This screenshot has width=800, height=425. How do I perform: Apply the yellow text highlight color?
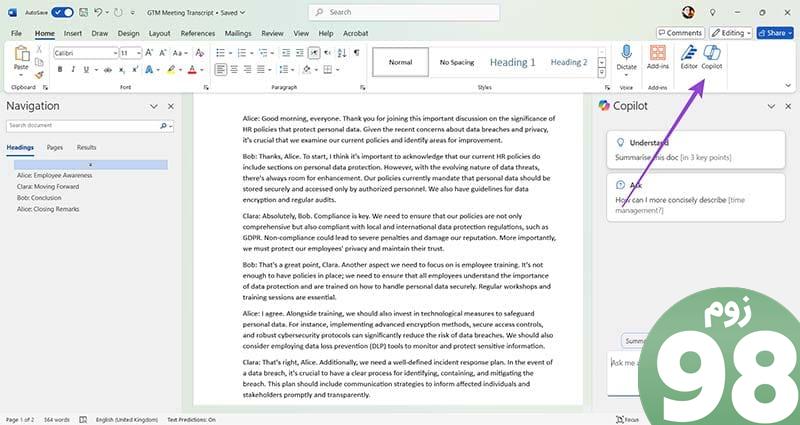click(170, 69)
